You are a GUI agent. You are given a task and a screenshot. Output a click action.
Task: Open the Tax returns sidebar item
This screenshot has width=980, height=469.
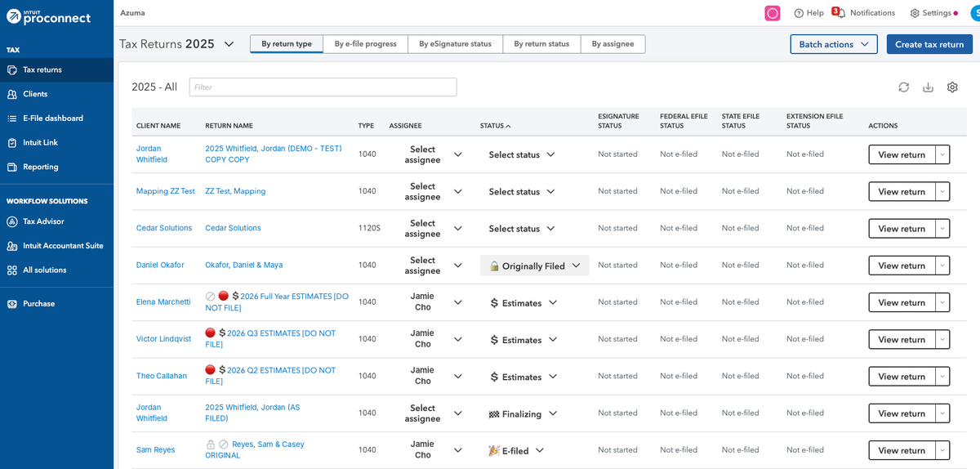pos(56,70)
